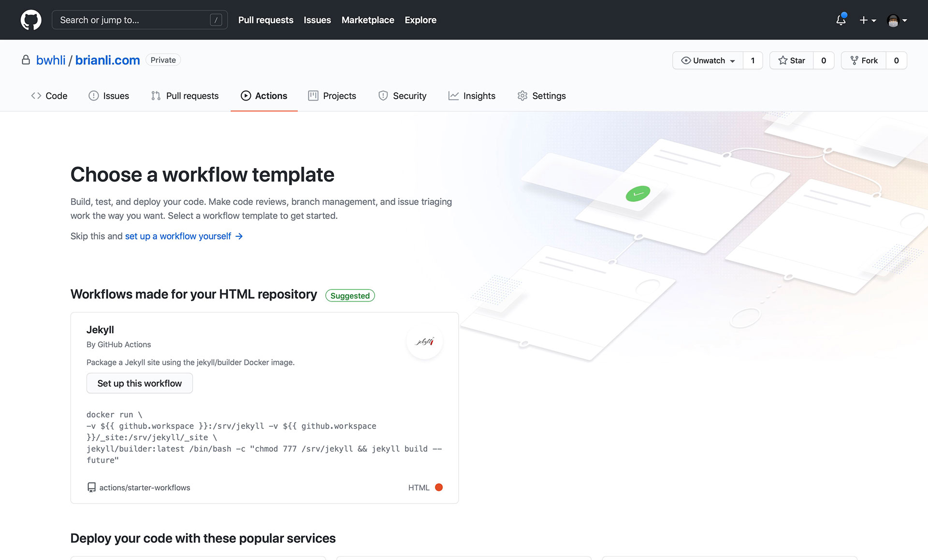Open the repository Settings tab
The image size is (928, 560).
point(541,96)
